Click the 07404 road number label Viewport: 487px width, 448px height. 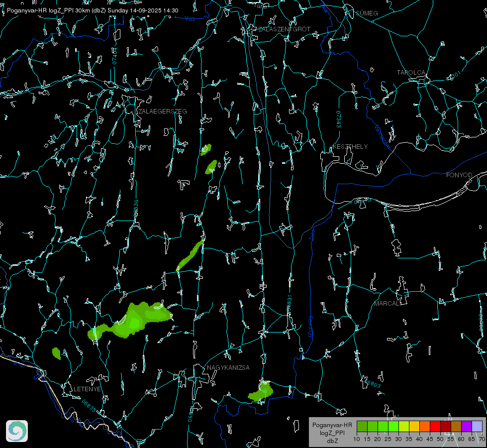114,56
